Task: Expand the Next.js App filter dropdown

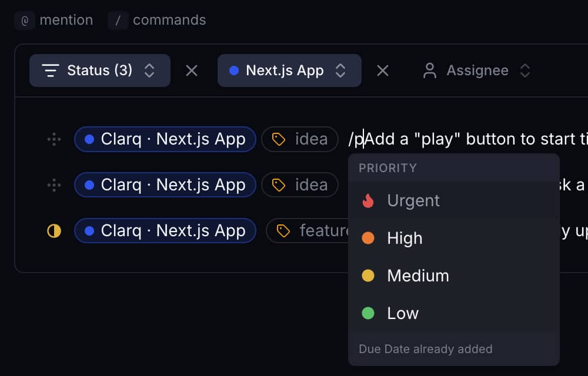Action: coord(340,70)
